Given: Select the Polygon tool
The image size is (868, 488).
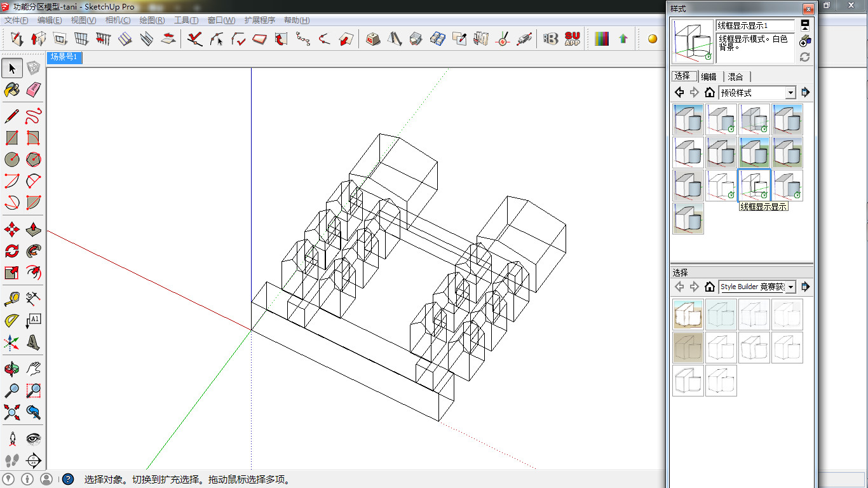Looking at the screenshot, I should 34,159.
